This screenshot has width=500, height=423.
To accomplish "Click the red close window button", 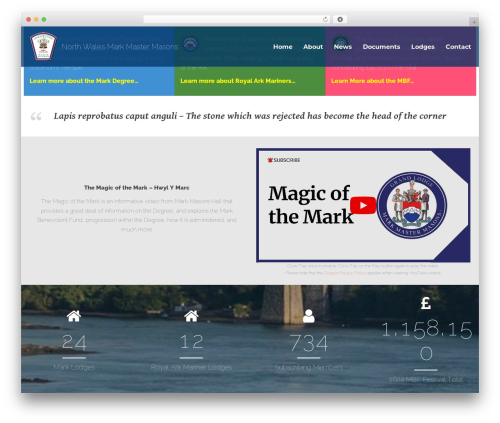I will tap(29, 20).
